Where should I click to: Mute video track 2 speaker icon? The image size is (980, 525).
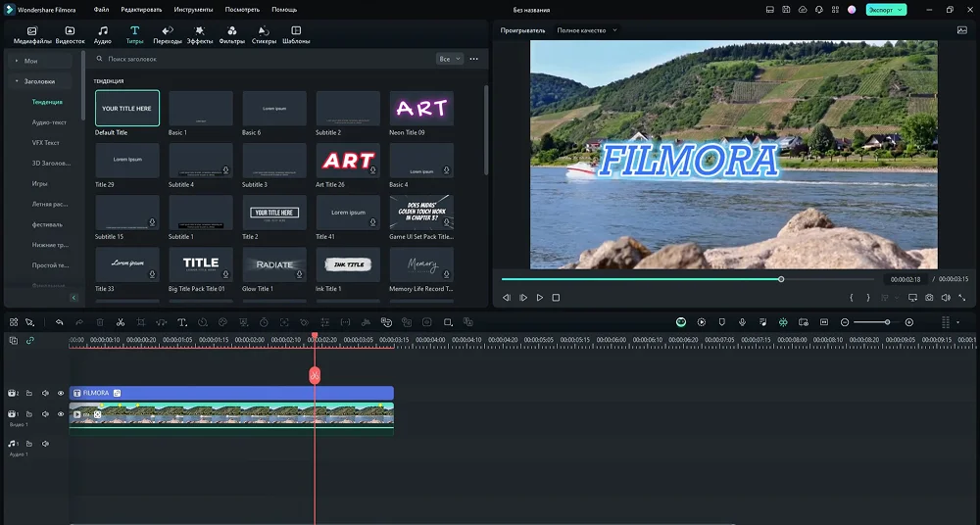(45, 393)
